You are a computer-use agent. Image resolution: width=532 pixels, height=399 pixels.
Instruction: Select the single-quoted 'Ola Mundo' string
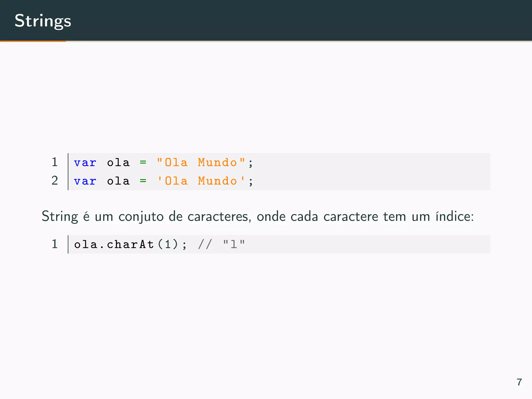tap(201, 181)
